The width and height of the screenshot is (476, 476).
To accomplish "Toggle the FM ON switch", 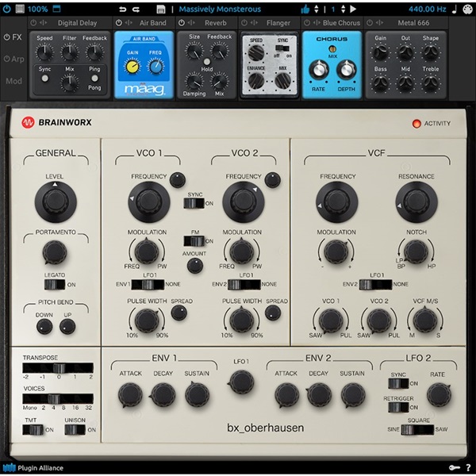I will pyautogui.click(x=194, y=241).
